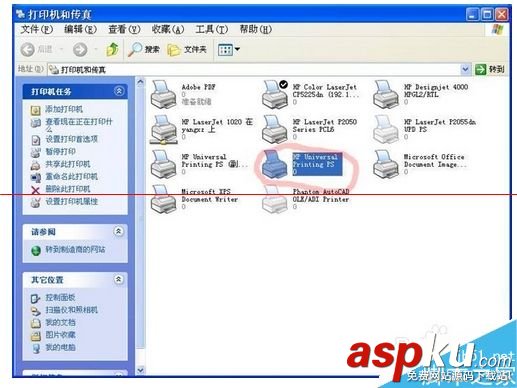Click the green globe website icon
The width and height of the screenshot is (517, 388).
36,250
